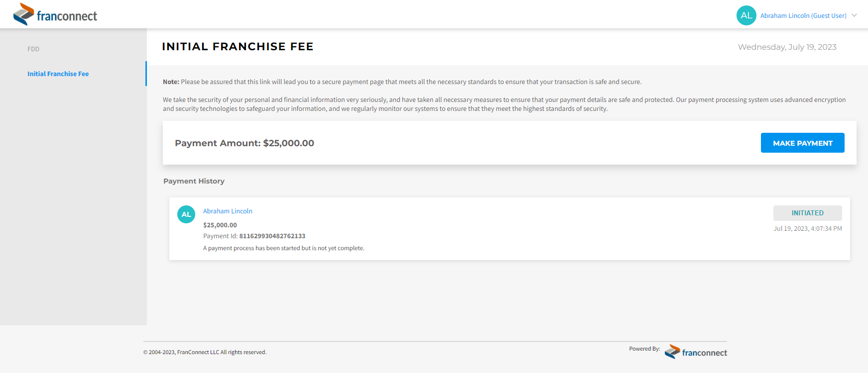Viewport: 868px width, 373px height.
Task: Click the Wednesday, July 19, 2023 date
Action: coord(787,47)
